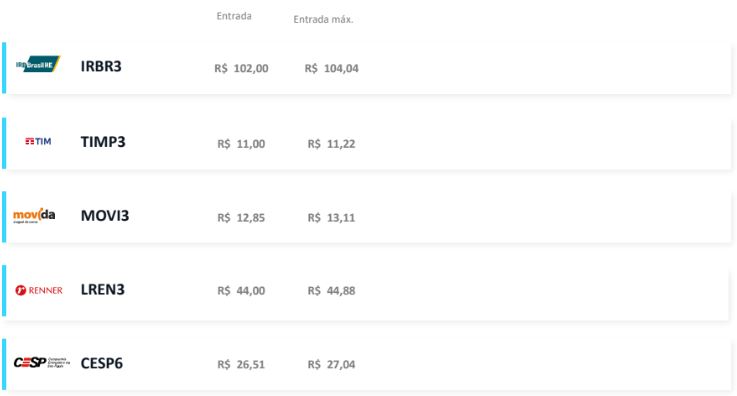Select the IRBR3 ticker label

[x=101, y=66]
